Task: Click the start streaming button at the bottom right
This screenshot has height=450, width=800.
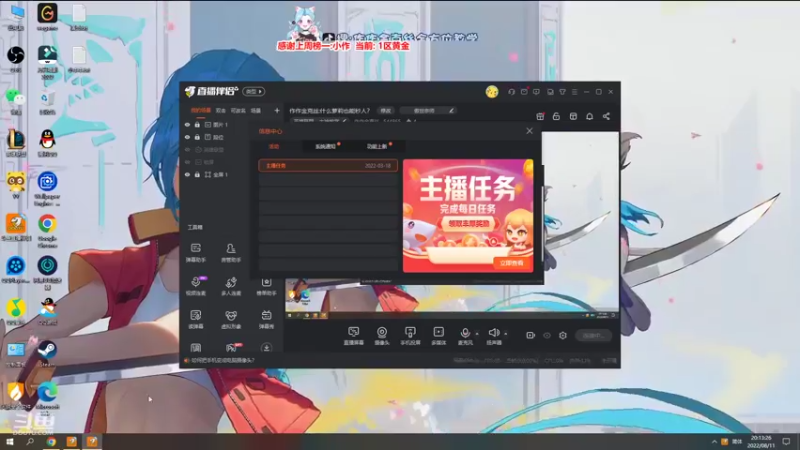Action: (593, 336)
